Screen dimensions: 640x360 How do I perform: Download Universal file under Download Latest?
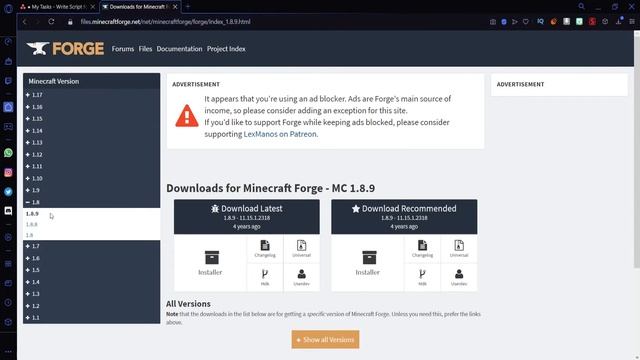[301, 249]
